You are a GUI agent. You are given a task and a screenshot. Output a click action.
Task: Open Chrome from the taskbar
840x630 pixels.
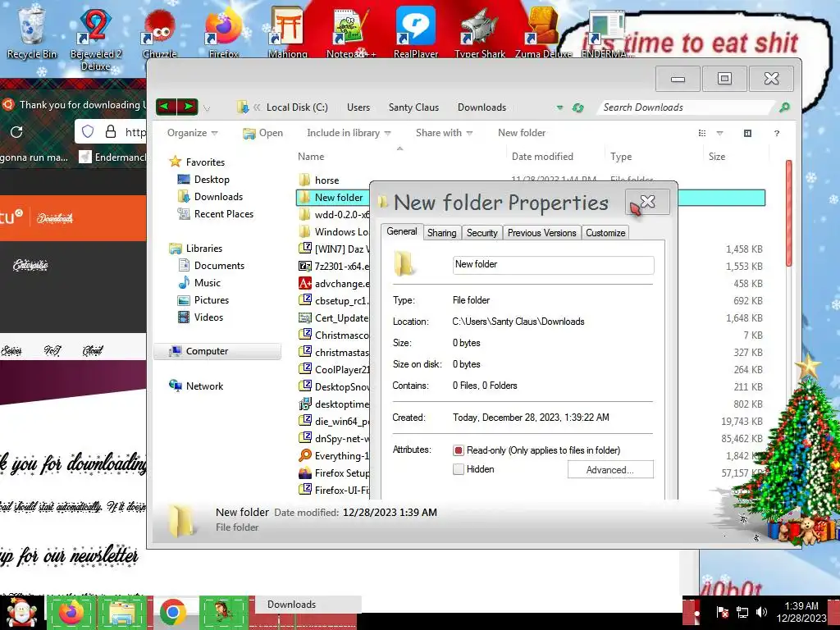pos(172,612)
